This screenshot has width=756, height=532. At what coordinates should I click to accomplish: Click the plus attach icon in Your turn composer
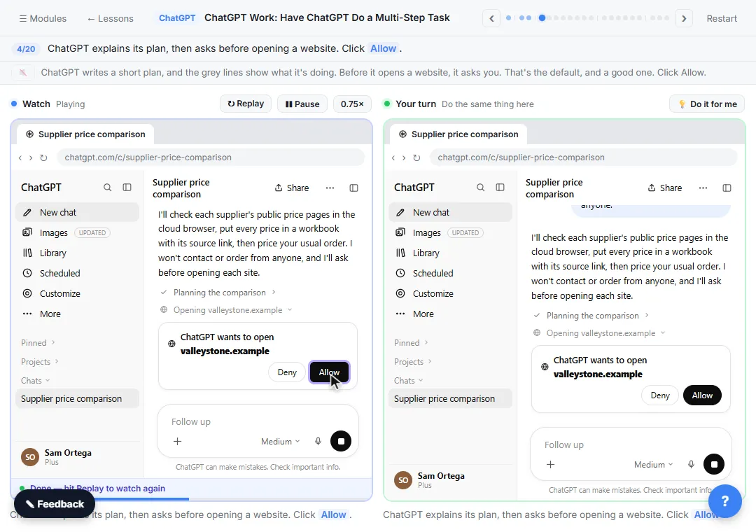pyautogui.click(x=550, y=464)
